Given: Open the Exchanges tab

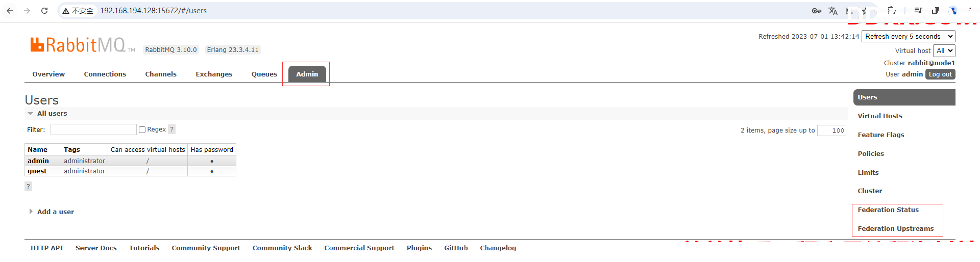Looking at the screenshot, I should pos(214,74).
